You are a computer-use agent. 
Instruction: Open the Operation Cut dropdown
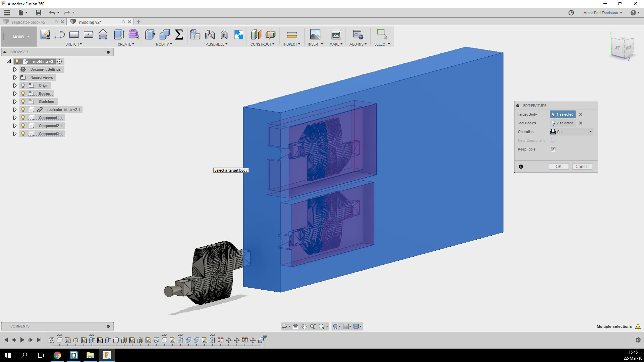coord(572,132)
